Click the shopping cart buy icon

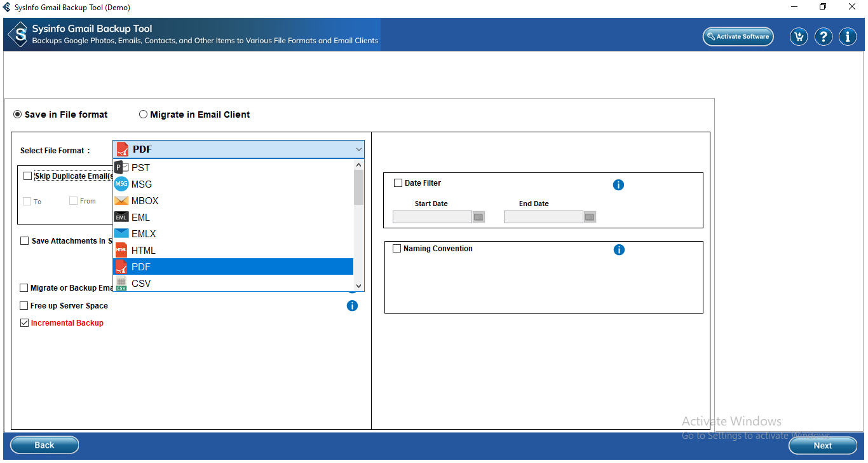click(799, 37)
